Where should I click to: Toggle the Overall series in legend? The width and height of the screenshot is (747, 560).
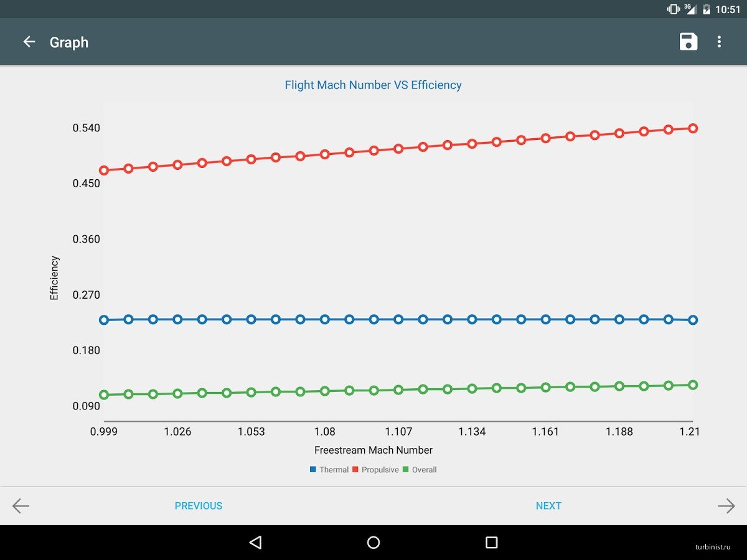(424, 470)
